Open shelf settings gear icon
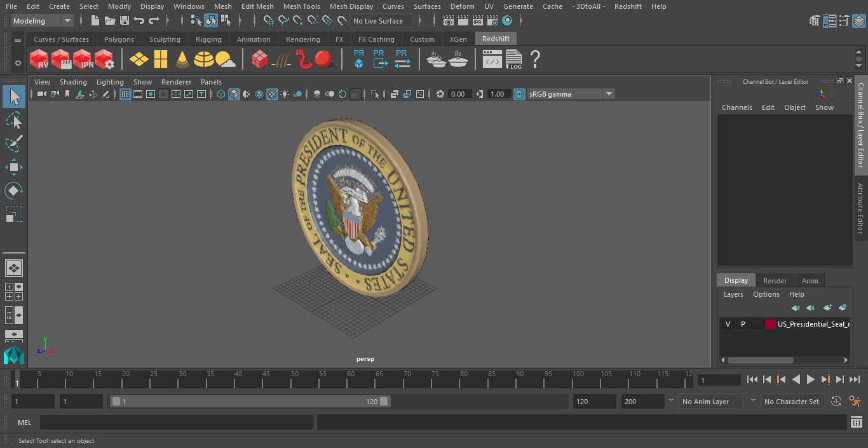Screen dimensions: 868x448 [x=18, y=63]
